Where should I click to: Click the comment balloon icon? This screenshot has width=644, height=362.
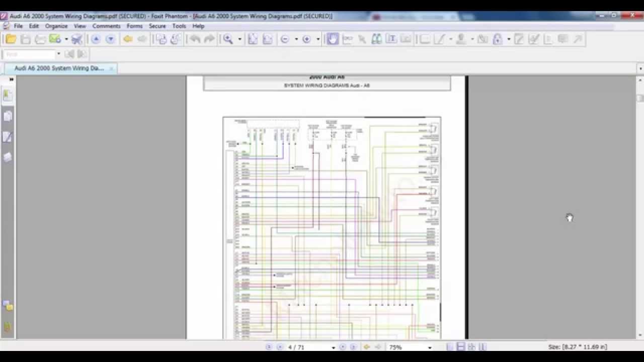(x=563, y=39)
